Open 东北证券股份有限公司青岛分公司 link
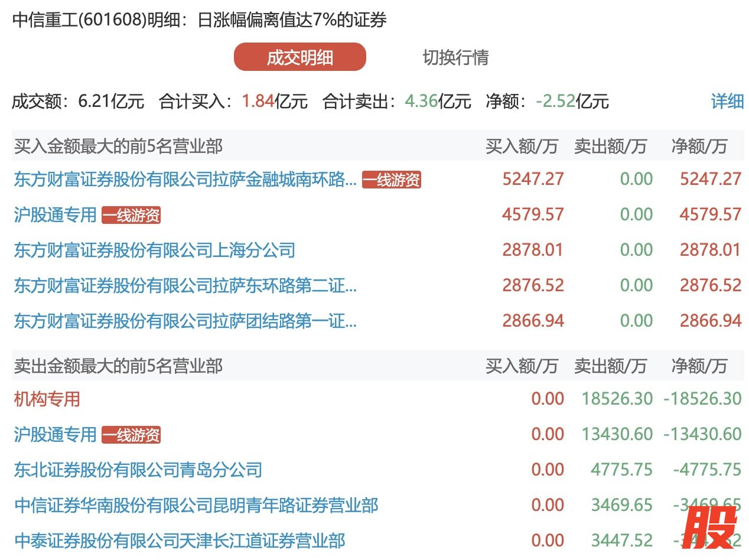Image resolution: width=749 pixels, height=560 pixels. point(138,470)
